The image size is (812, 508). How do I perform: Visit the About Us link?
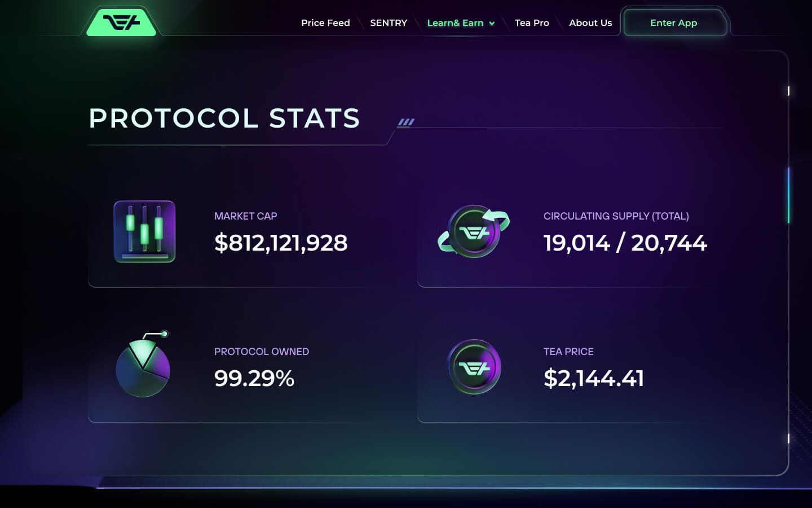click(x=590, y=23)
